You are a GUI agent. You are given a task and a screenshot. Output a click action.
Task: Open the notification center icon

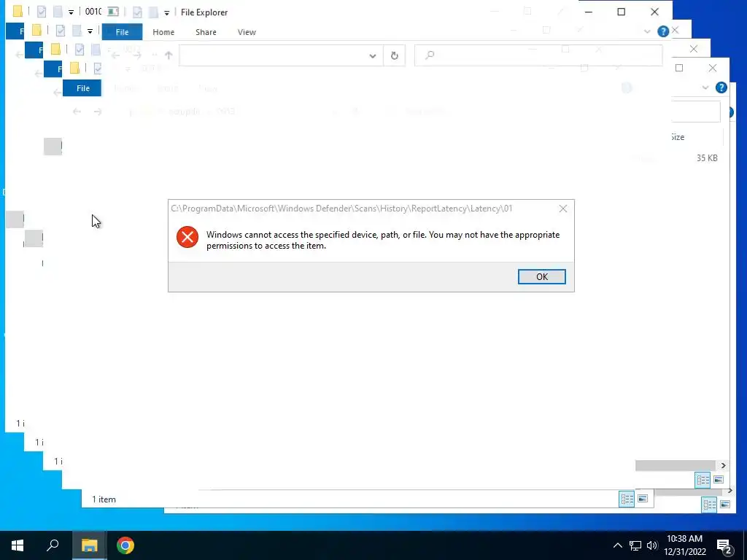pyautogui.click(x=724, y=546)
